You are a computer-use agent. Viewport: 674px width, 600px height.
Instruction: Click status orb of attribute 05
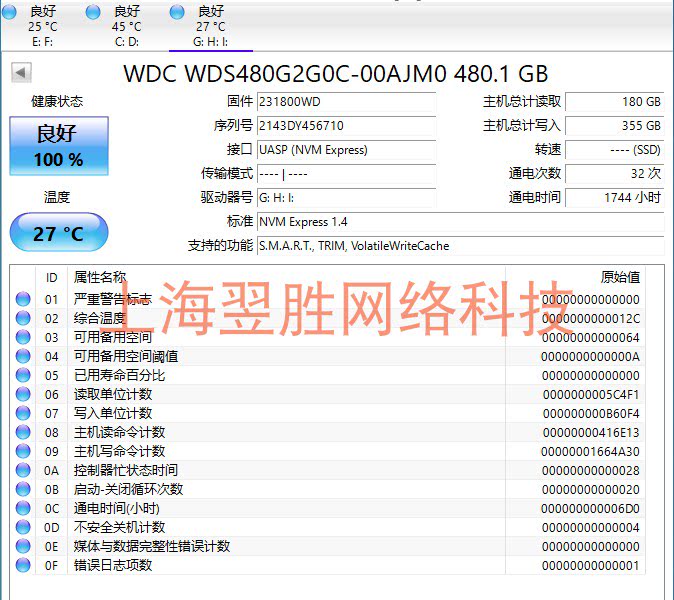point(23,375)
